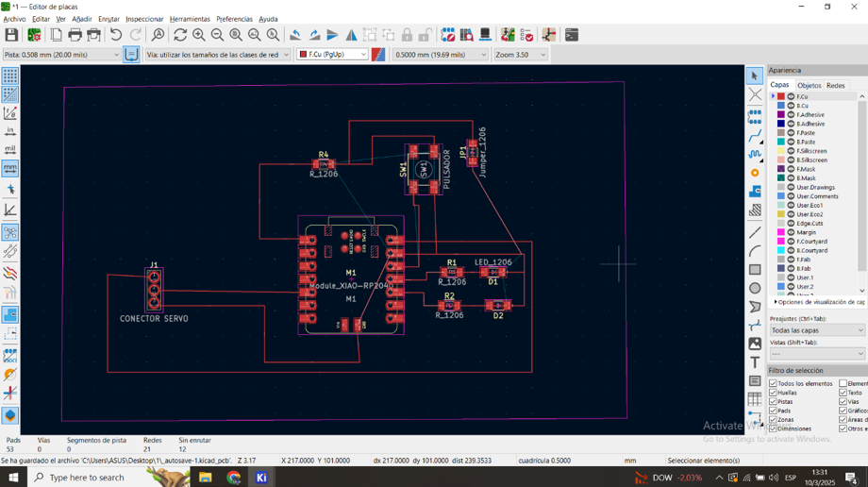Save the board with the floppy icon
Viewport: 868px width, 487px height.
11,35
